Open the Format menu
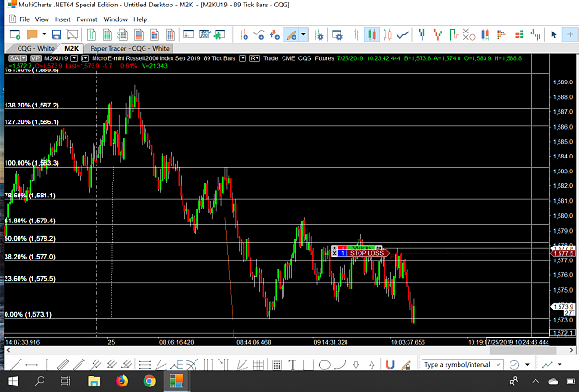This screenshot has height=392, width=579. coord(87,19)
